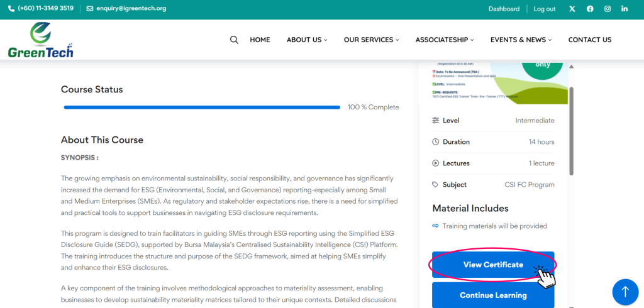Click the course poster thumbnail image

[x=493, y=82]
